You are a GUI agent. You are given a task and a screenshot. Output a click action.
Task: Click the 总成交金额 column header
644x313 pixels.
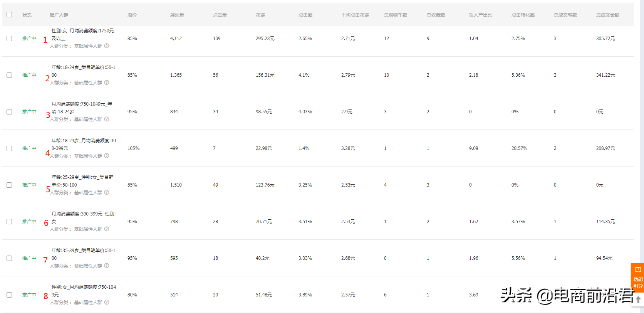pyautogui.click(x=608, y=15)
